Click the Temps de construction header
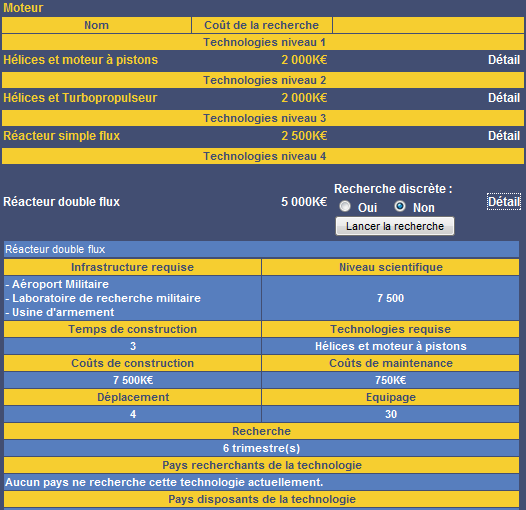Image resolution: width=526 pixels, height=510 pixels. (x=133, y=329)
